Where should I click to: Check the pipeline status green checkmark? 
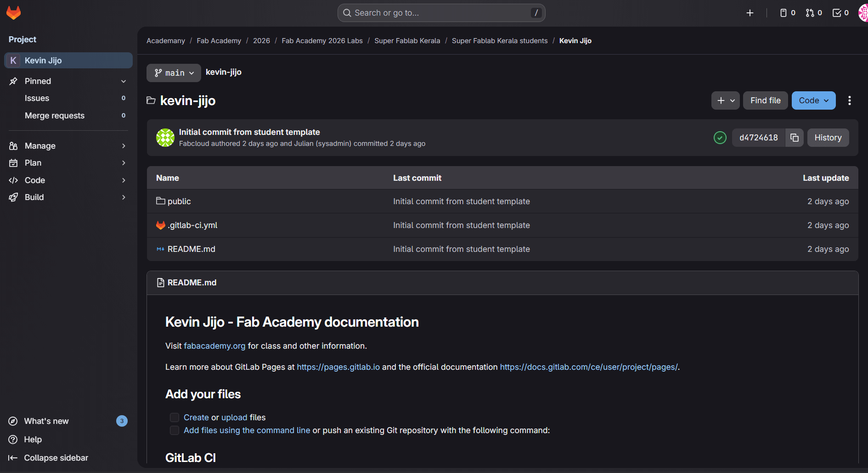tap(720, 137)
